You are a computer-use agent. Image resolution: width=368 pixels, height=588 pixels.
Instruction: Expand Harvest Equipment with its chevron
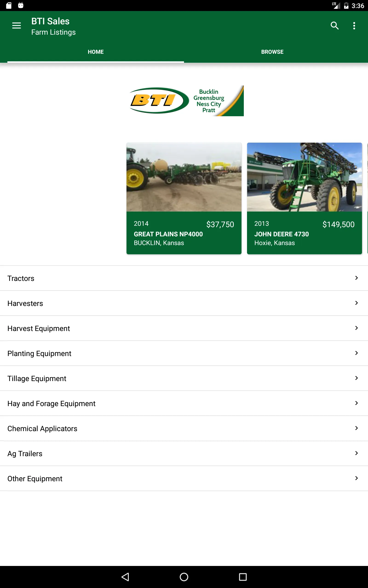356,328
